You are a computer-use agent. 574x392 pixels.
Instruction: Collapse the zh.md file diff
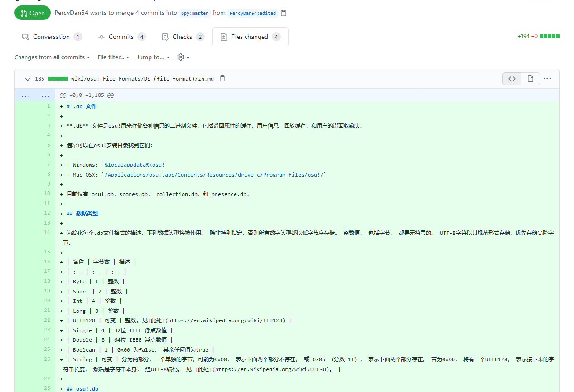tap(28, 79)
